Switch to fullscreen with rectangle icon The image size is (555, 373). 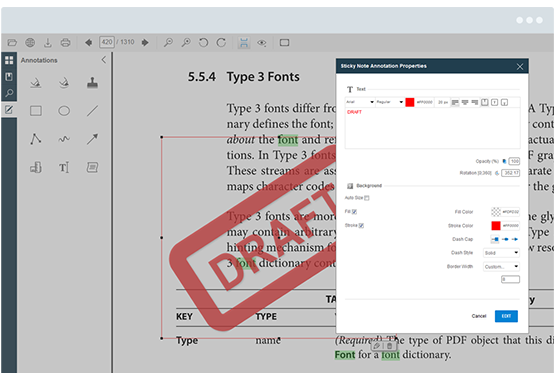click(285, 43)
